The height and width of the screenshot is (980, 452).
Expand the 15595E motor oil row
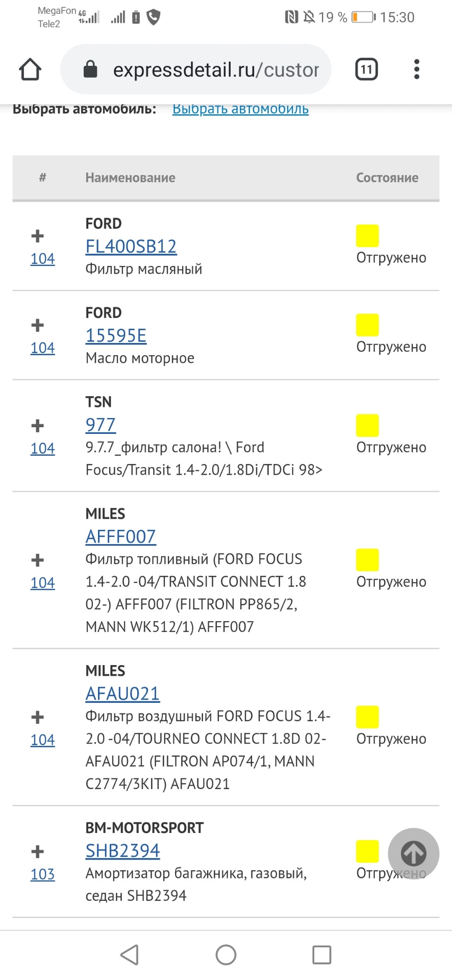pyautogui.click(x=37, y=325)
